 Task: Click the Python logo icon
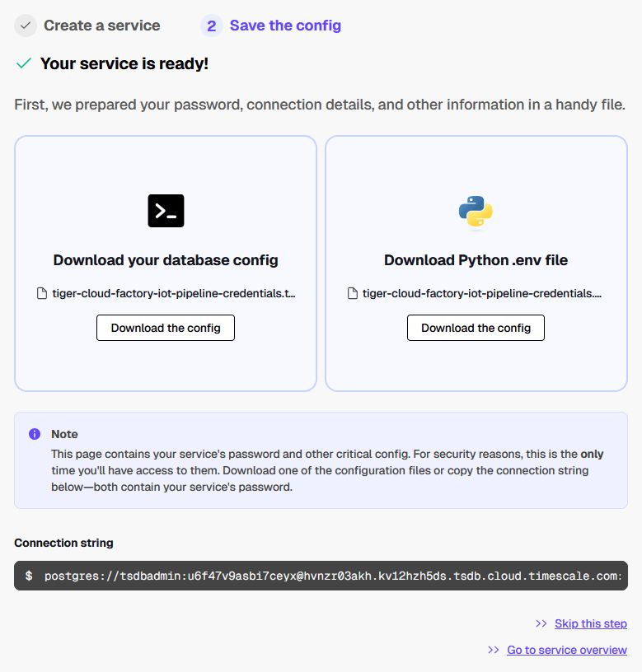pos(476,211)
